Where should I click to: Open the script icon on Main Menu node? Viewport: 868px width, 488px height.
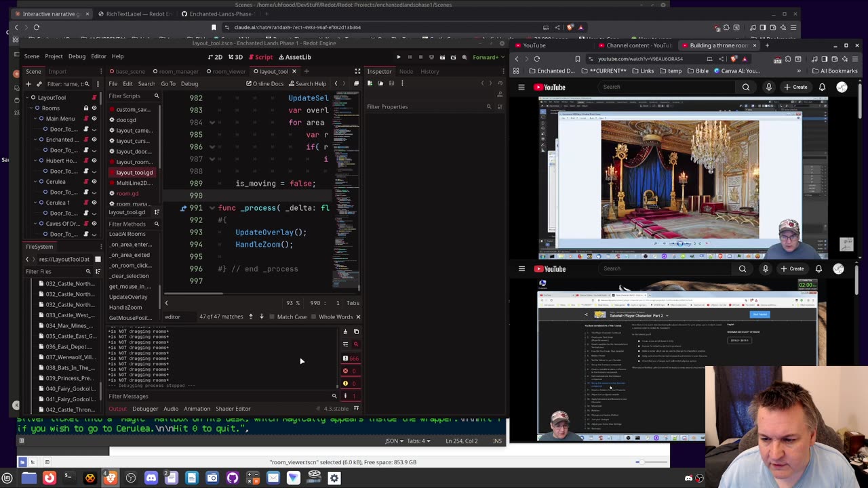click(86, 119)
